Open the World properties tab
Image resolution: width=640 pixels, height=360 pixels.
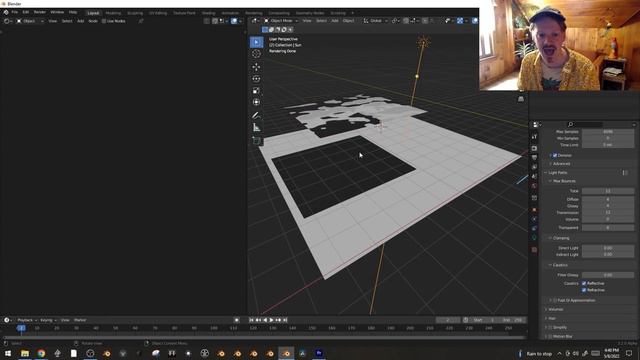click(534, 186)
